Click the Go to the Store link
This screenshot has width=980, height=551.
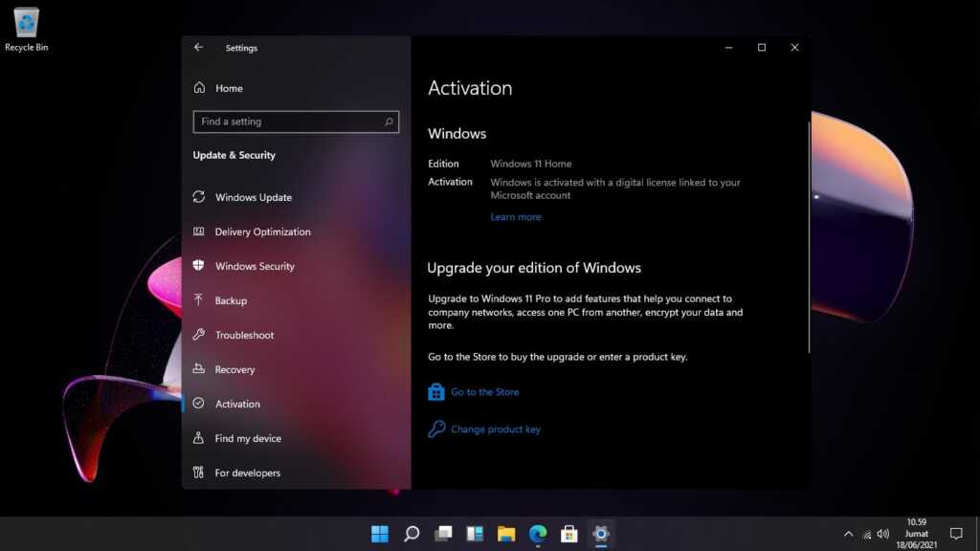[485, 392]
